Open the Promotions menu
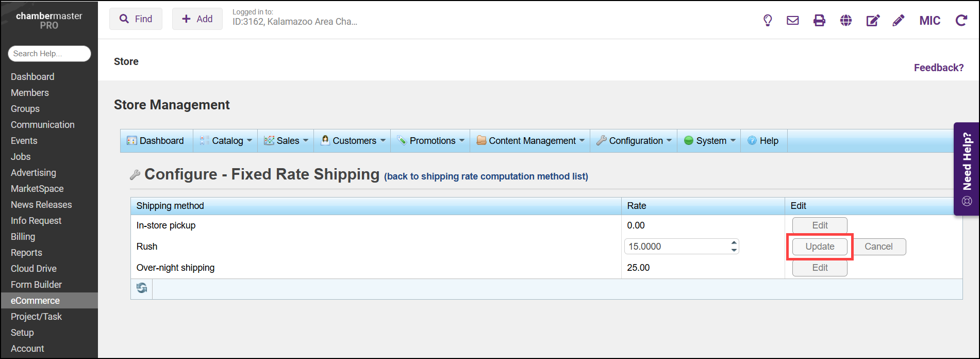The width and height of the screenshot is (980, 359). coord(432,141)
